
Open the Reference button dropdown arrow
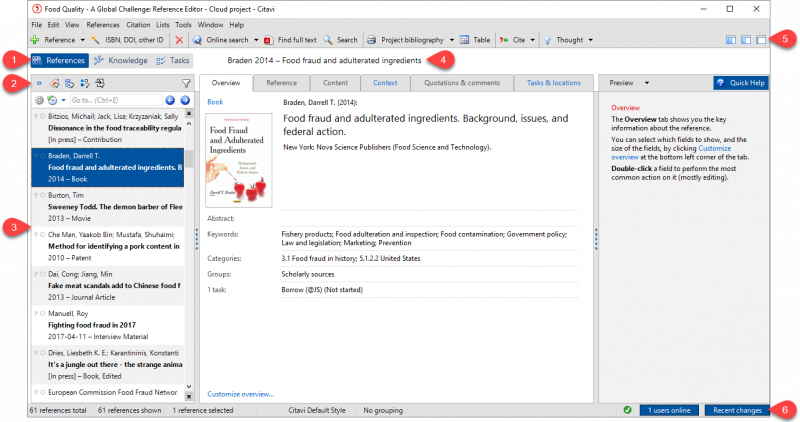[83, 40]
